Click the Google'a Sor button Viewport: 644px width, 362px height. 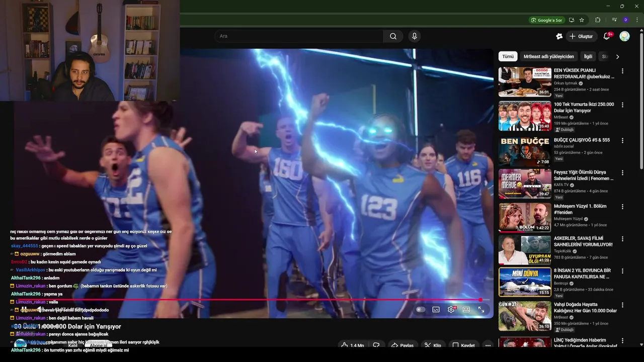[x=546, y=20]
